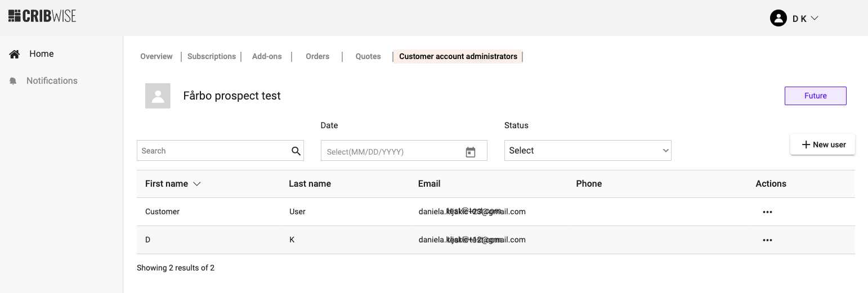Switch to the Overview tab
This screenshot has width=868, height=293.
coord(156,56)
